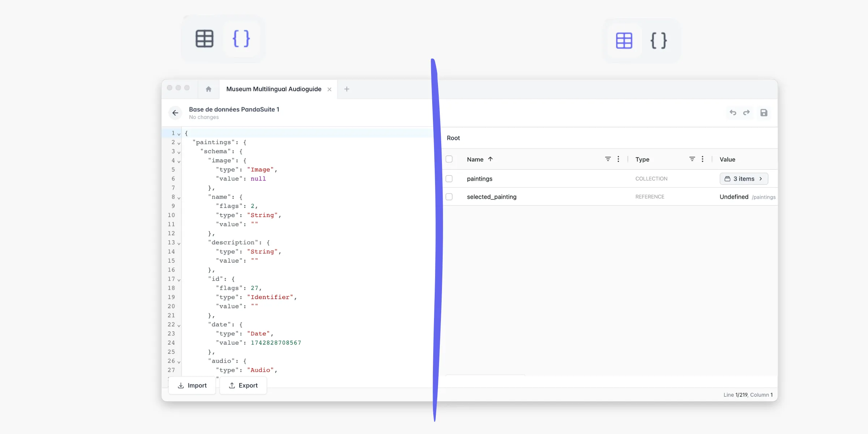The width and height of the screenshot is (868, 434).
Task: Switch to table view of the database
Action: [205, 39]
